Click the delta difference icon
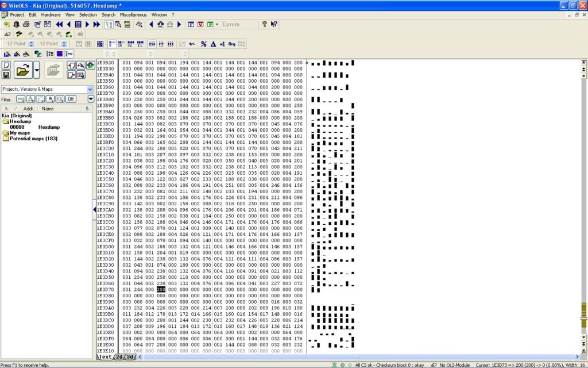The width and height of the screenshot is (588, 368). [213, 44]
